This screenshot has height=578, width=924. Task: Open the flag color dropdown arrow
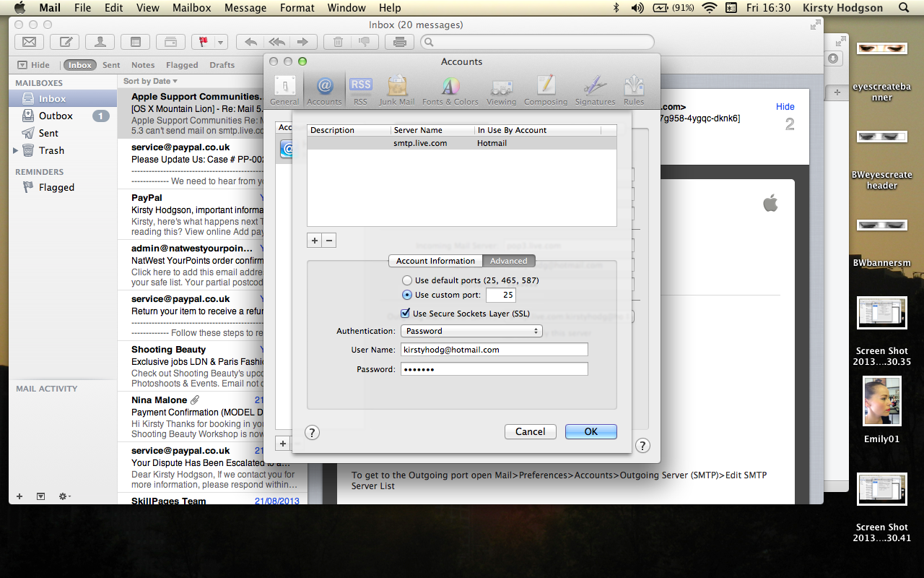point(220,42)
